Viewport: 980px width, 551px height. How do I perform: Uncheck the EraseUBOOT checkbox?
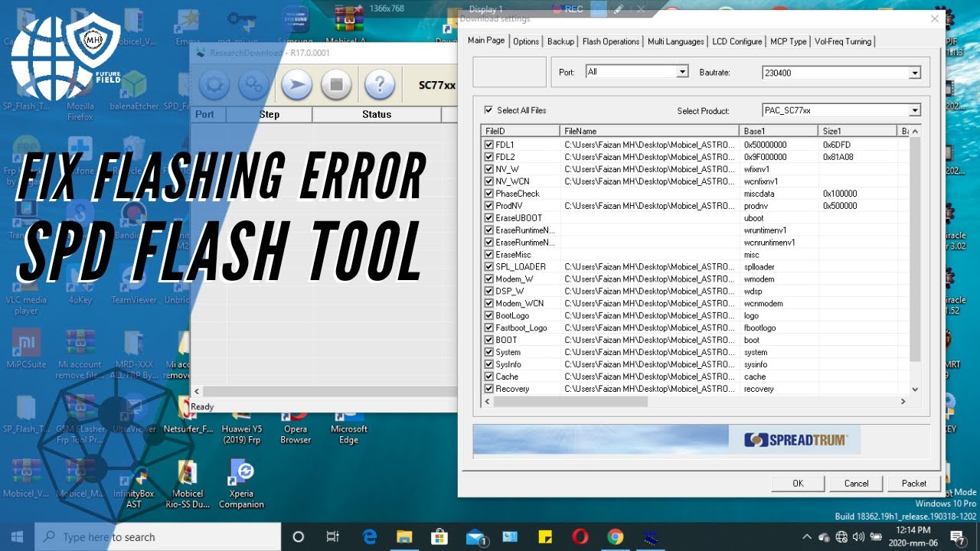tap(488, 218)
